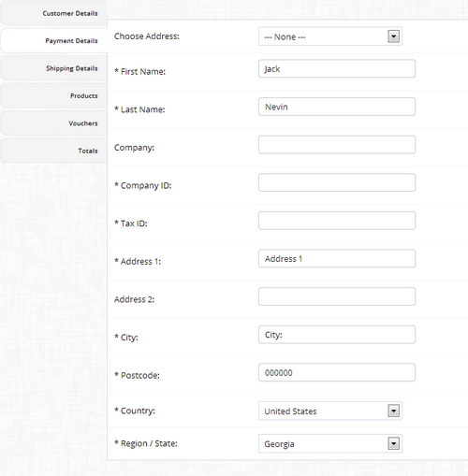Click the "* Address 1:" label
The image size is (468, 476).
138,261
